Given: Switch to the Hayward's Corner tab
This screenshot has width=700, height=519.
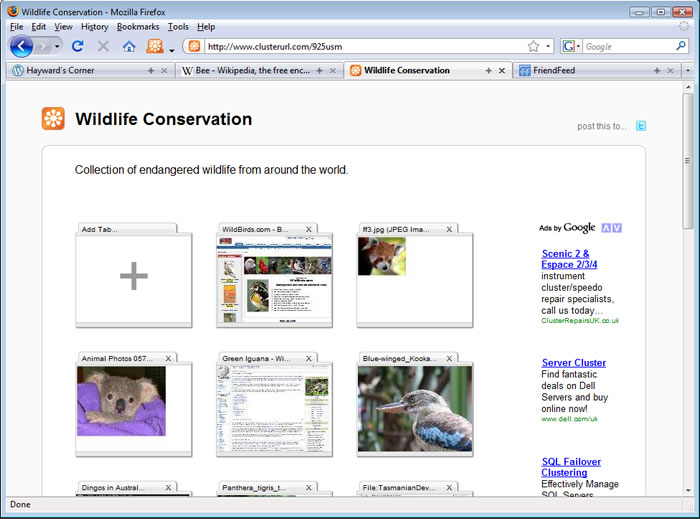Looking at the screenshot, I should tap(61, 71).
